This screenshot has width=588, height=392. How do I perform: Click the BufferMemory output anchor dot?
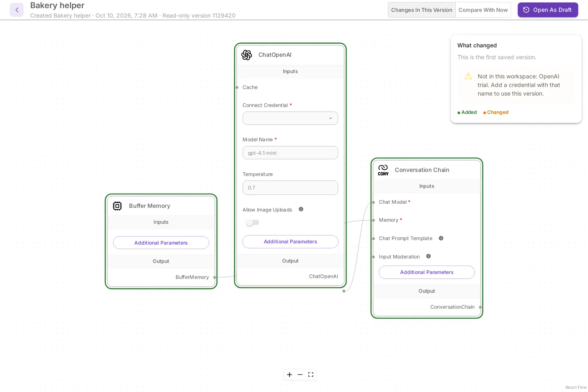point(215,277)
